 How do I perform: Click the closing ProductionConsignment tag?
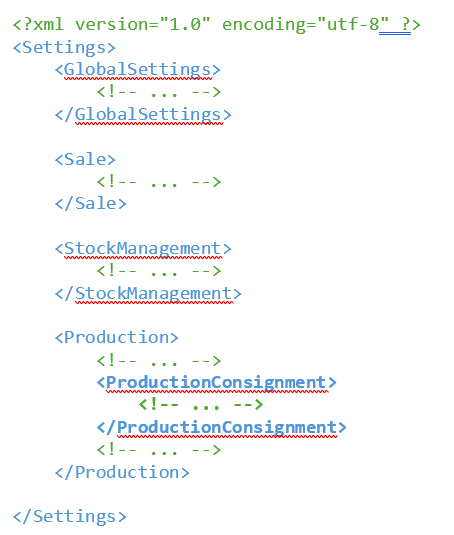222,428
